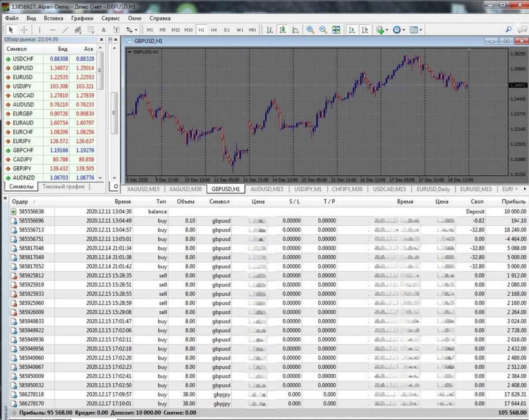529x420 pixels.
Task: Set timeframe to M5
Action: (163, 30)
